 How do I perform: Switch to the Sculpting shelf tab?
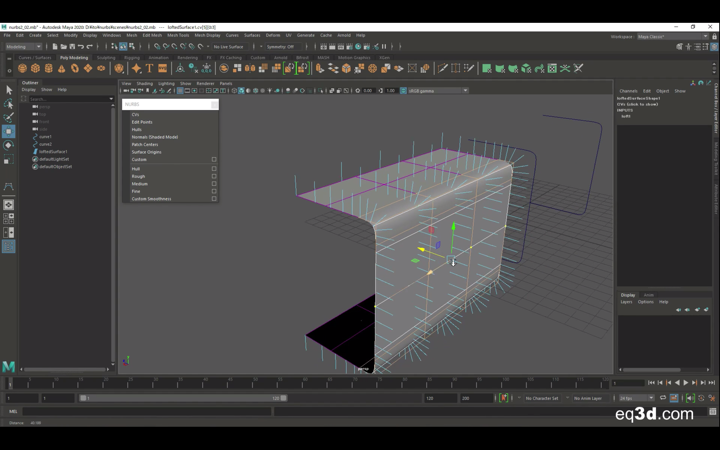click(x=106, y=58)
